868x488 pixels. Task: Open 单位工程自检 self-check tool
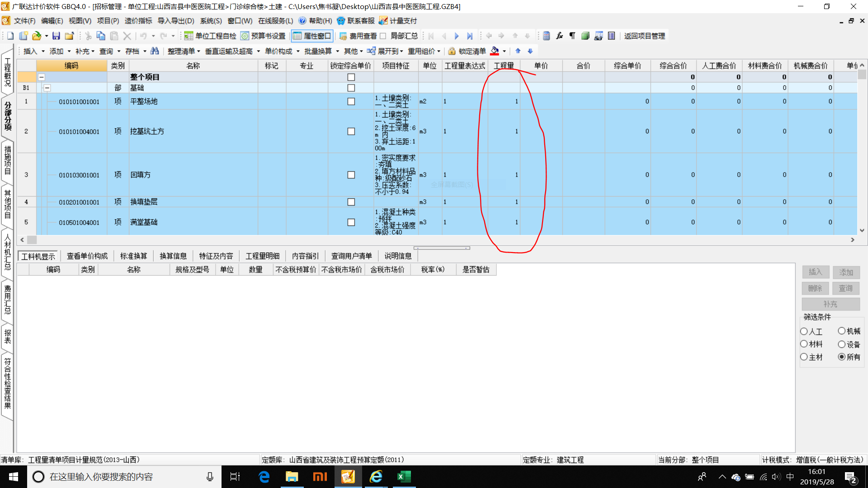pos(210,36)
